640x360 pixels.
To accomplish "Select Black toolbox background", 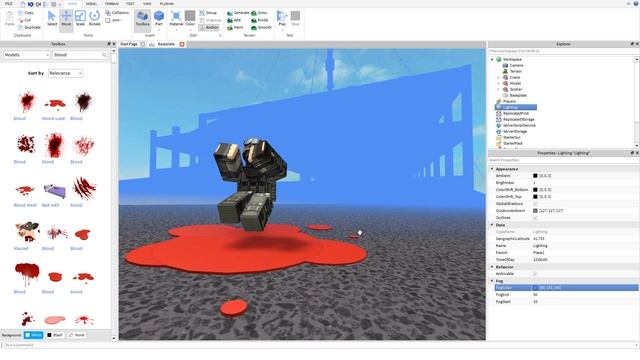I will pos(55,335).
